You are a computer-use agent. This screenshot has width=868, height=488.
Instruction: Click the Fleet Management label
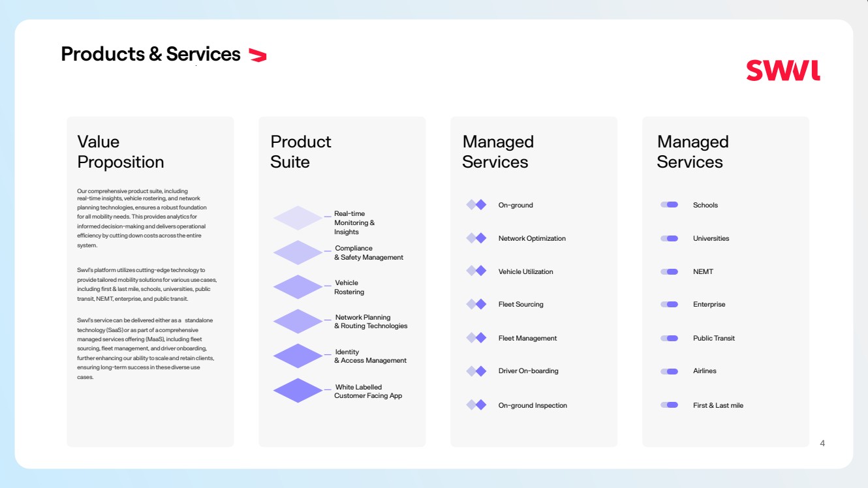pyautogui.click(x=527, y=338)
